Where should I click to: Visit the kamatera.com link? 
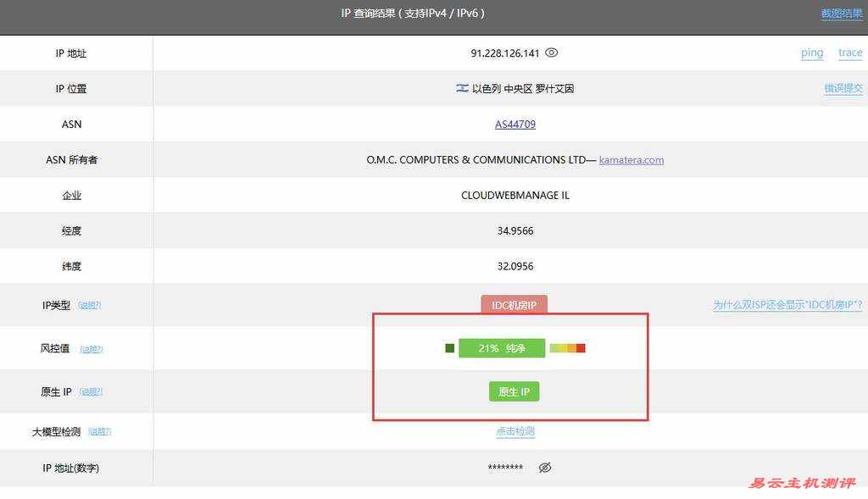pos(631,160)
